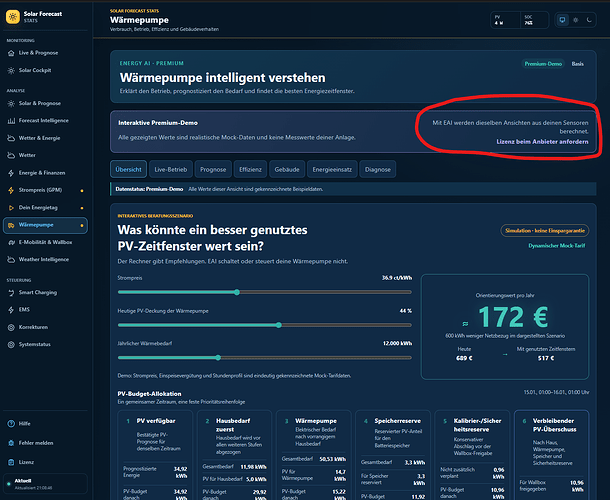Open the Energieeinsatz tab

332,169
